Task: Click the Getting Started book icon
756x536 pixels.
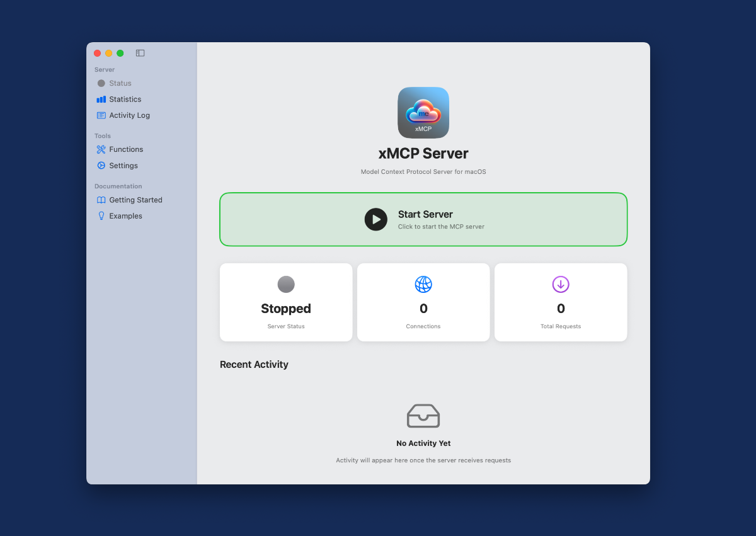Action: 101,200
